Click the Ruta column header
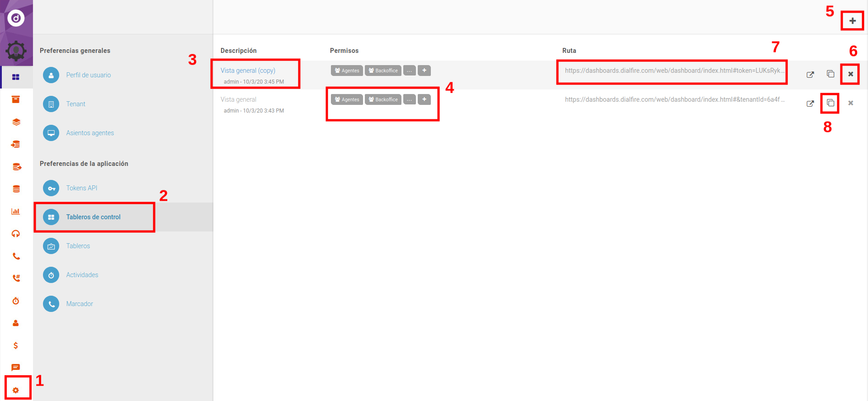The image size is (868, 401). click(569, 51)
